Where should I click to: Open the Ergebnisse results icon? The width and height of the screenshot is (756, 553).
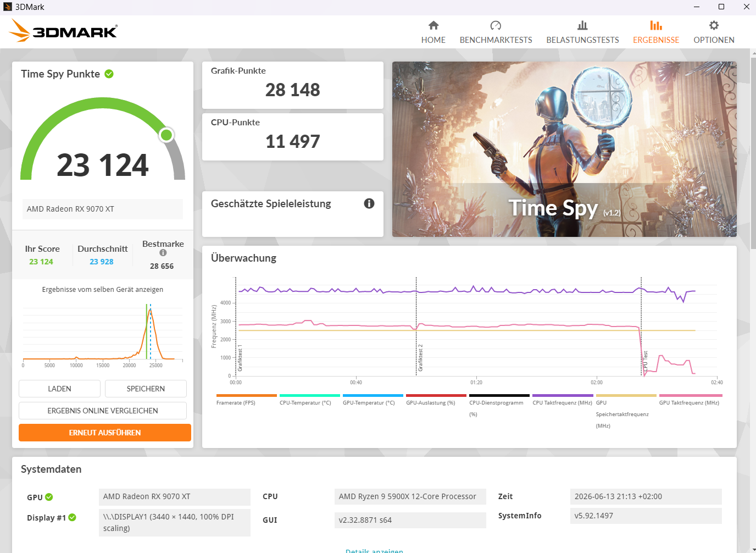pyautogui.click(x=656, y=26)
